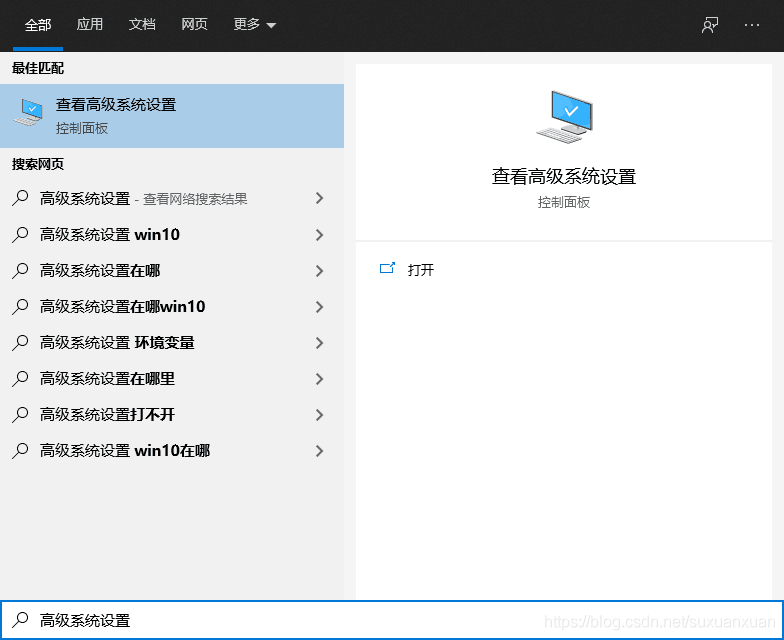Screen dimensions: 784x640
Task: Click 打开 to launch the setting
Action: point(420,270)
